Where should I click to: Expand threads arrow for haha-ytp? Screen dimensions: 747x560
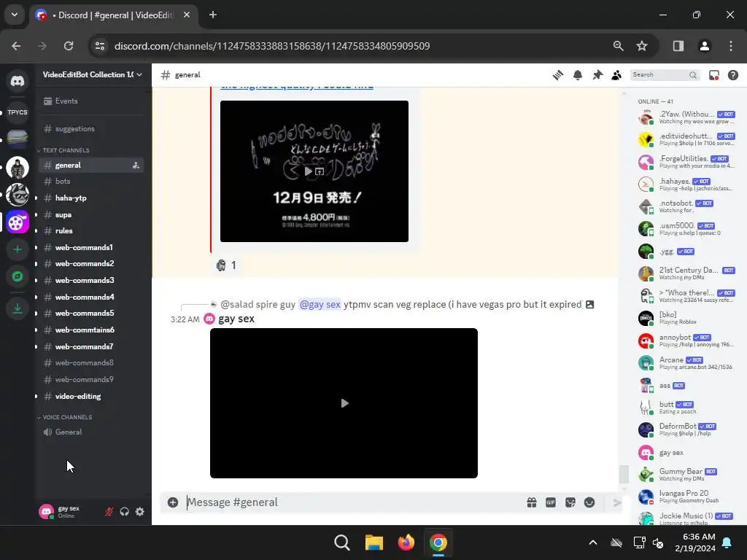click(x=36, y=198)
